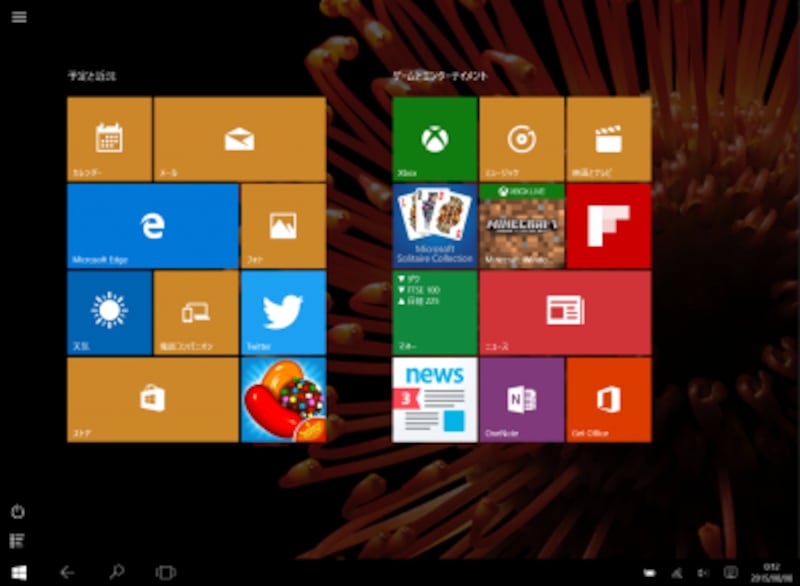800x586 pixels.
Task: Click the taskbar clock and date
Action: click(771, 572)
